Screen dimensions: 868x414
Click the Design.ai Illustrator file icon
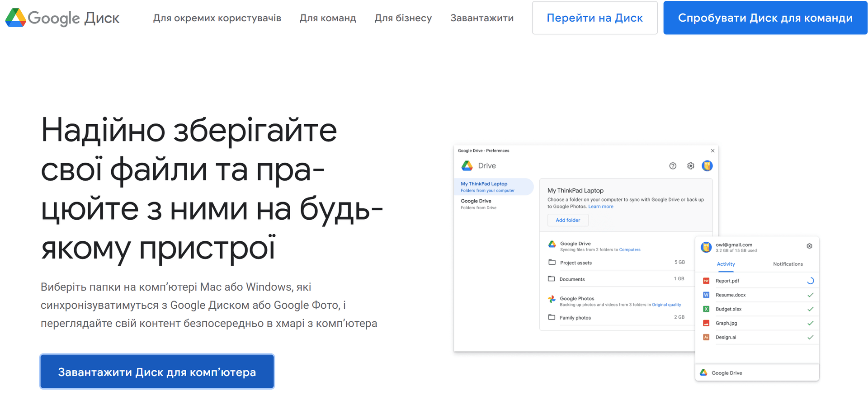(x=706, y=337)
